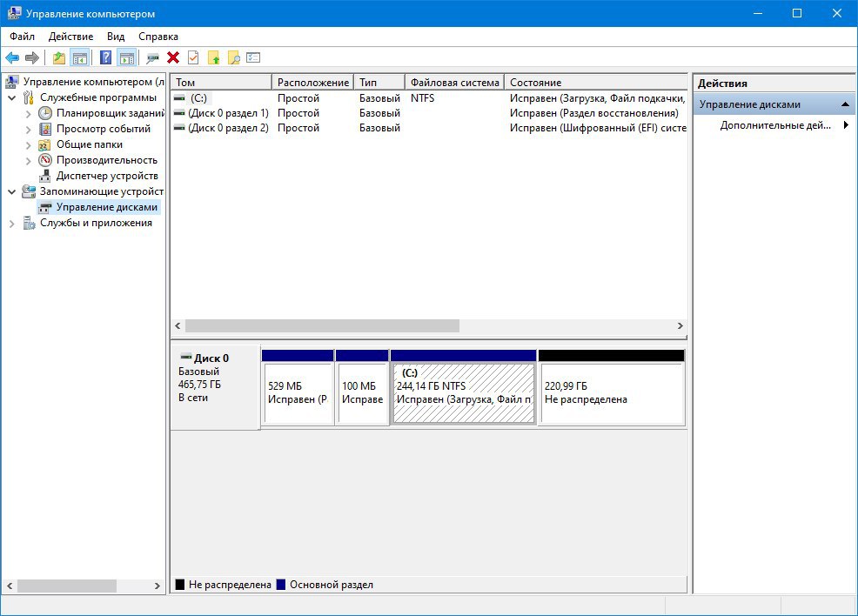Collapse the Служебные программы tree node
The image size is (858, 616).
click(x=12, y=98)
